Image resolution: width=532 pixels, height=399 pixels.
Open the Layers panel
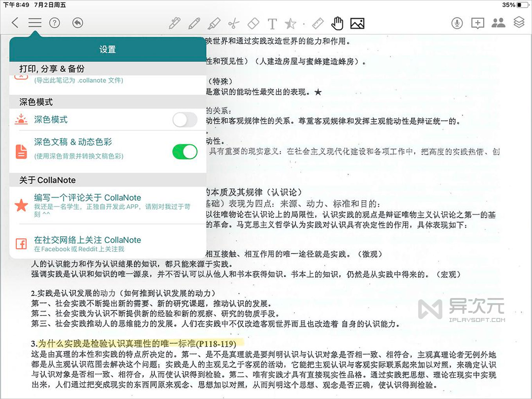[x=519, y=23]
